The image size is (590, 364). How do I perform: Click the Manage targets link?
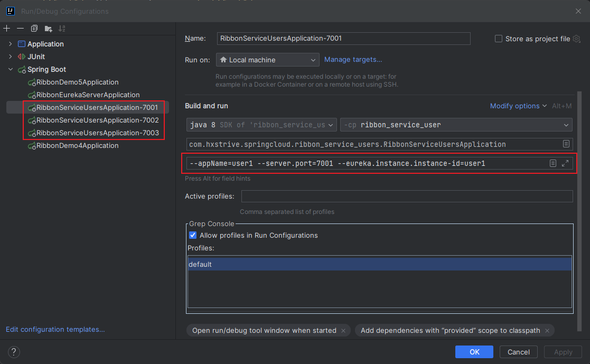353,60
